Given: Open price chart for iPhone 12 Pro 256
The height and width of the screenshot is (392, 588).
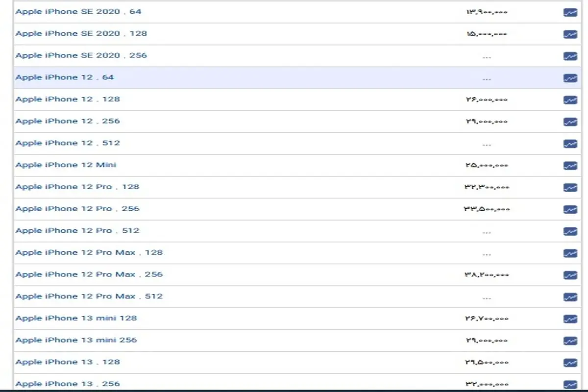Looking at the screenshot, I should [x=570, y=209].
